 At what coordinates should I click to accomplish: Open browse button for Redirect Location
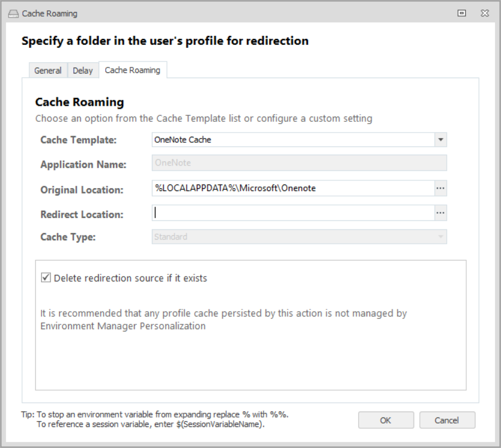click(x=441, y=213)
